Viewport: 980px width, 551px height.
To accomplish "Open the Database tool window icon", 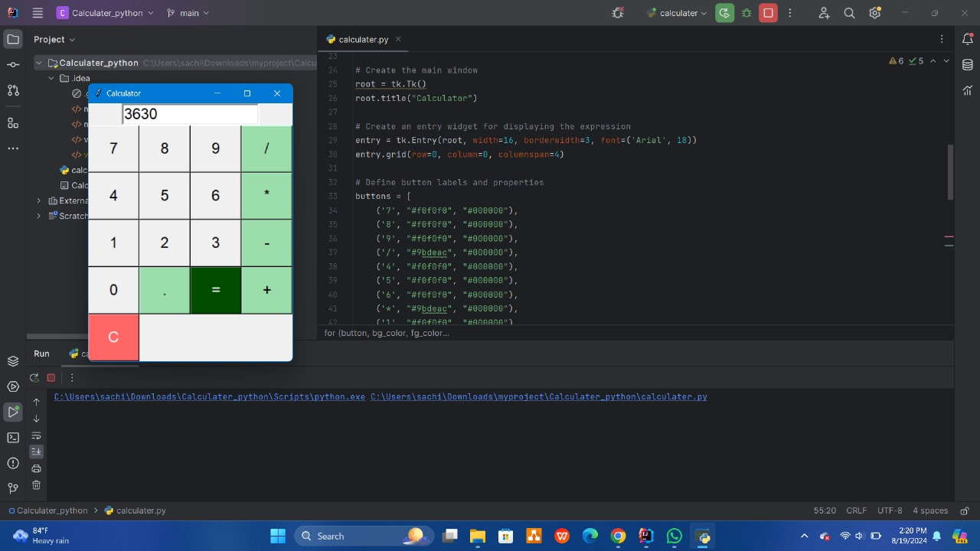I will 967,65.
